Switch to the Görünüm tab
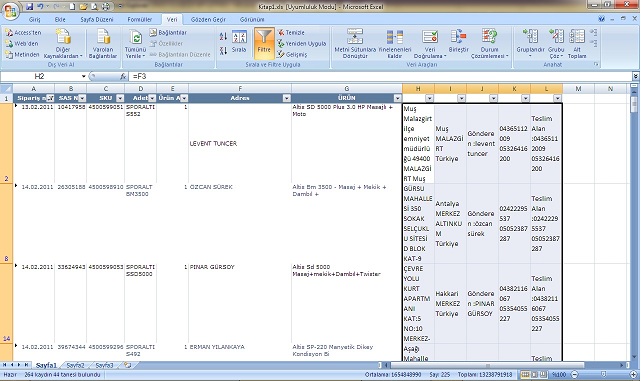The height and width of the screenshot is (381, 641). tap(252, 19)
